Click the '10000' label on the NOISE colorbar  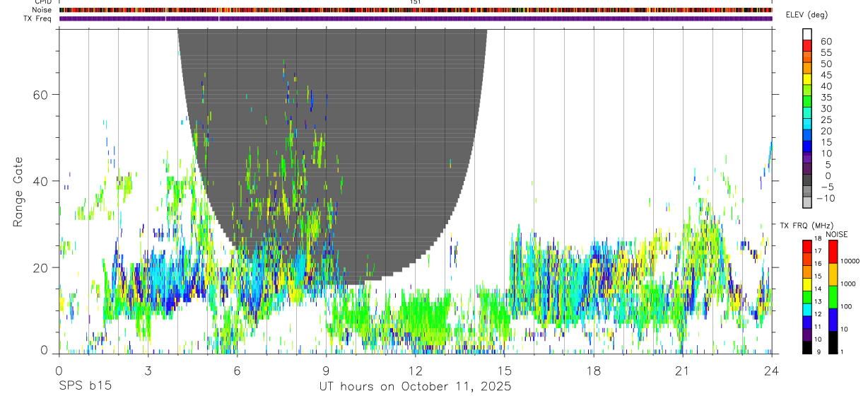851,261
